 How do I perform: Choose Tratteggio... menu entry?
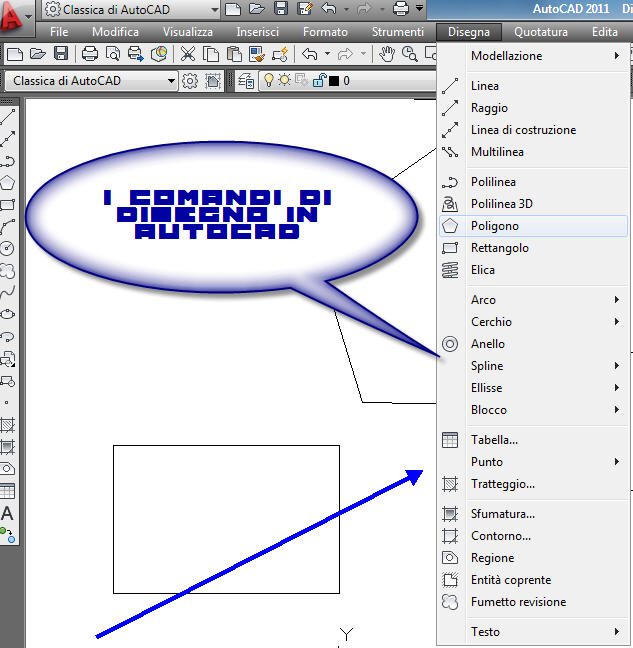534,484
